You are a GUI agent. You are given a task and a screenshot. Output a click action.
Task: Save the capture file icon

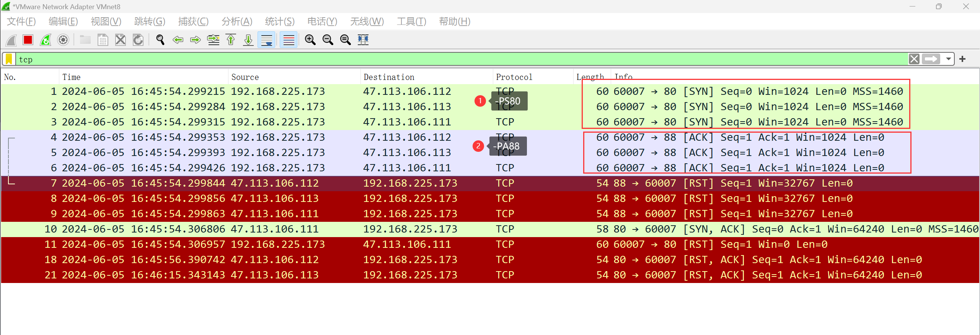[103, 40]
